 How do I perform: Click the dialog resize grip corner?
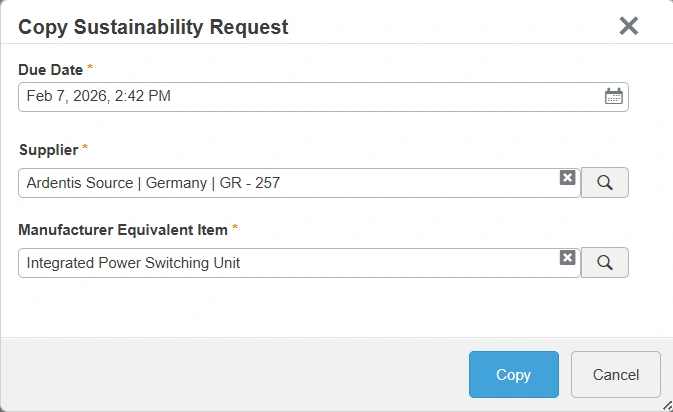[666, 405]
